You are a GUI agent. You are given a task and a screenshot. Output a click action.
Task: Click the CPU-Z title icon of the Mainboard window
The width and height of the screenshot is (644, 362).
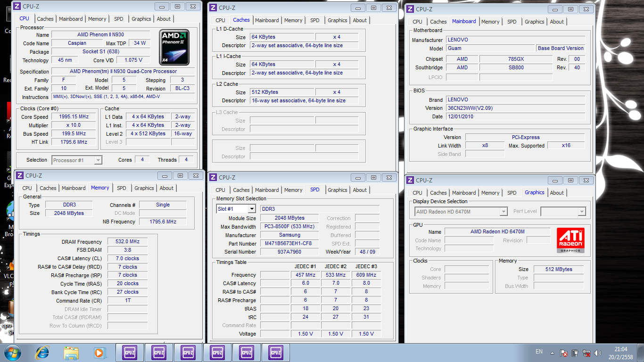pos(410,9)
